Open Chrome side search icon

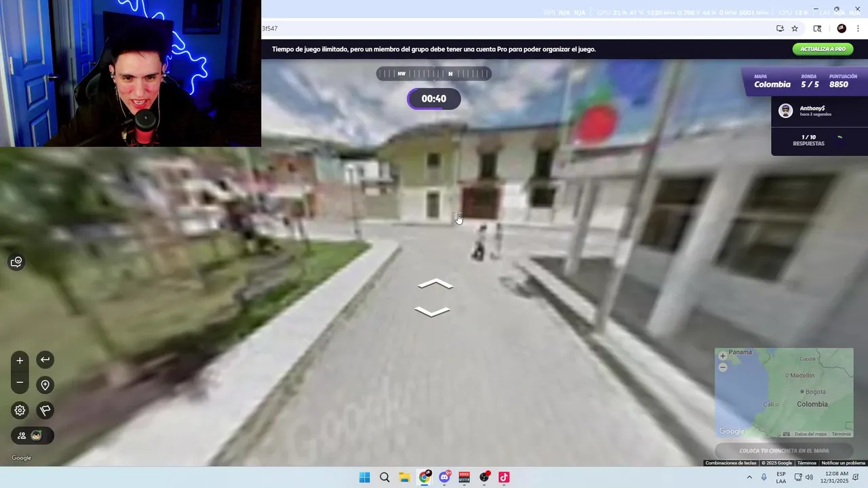tap(817, 28)
